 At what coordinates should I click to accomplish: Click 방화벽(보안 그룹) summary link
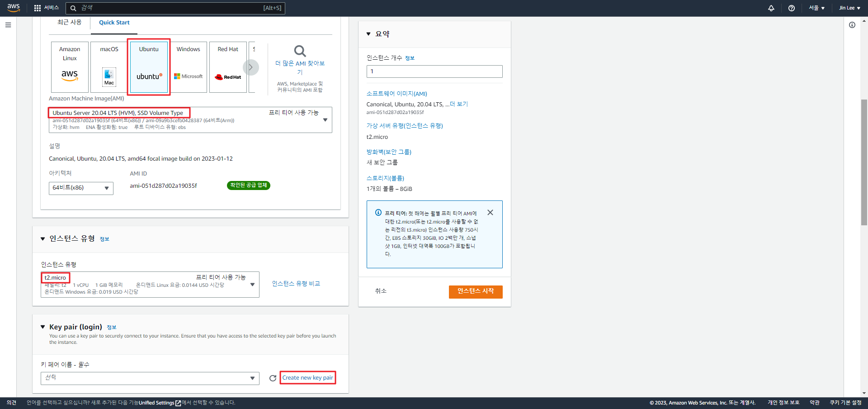click(x=389, y=152)
